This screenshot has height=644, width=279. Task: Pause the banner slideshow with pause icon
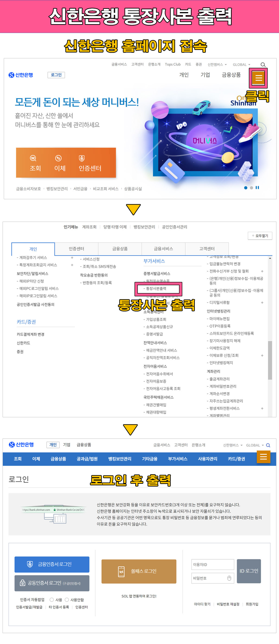(x=257, y=187)
